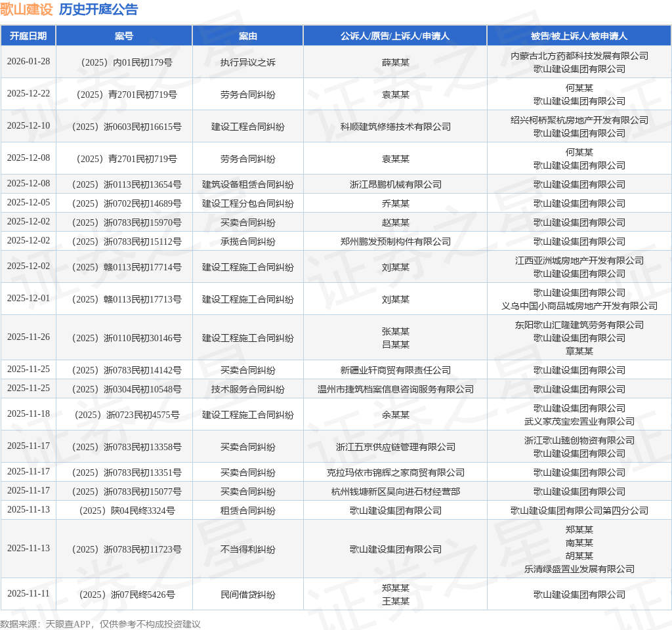The height and width of the screenshot is (630, 672).
Task: Select the 案号 column header
Action: point(124,36)
